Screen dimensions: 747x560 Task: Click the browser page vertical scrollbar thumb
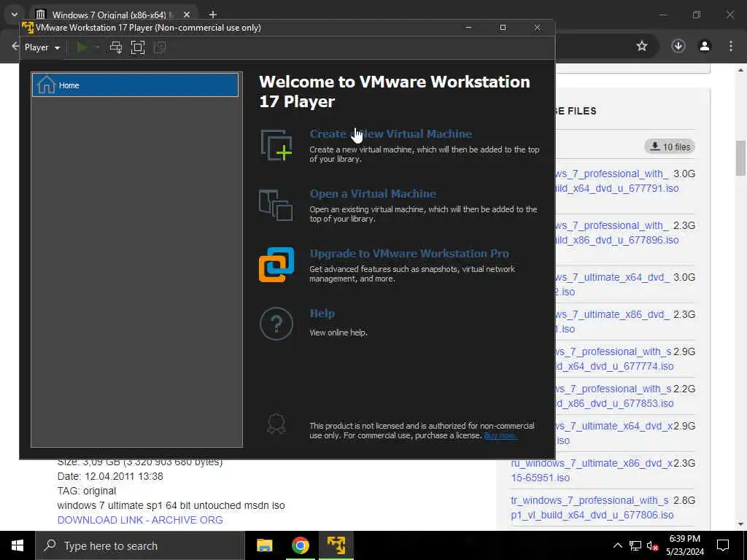point(740,158)
